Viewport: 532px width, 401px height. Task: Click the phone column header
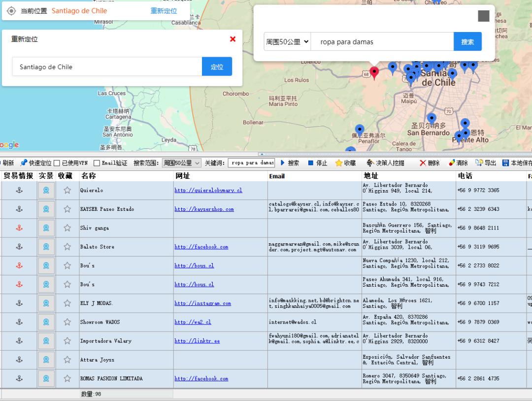click(491, 176)
